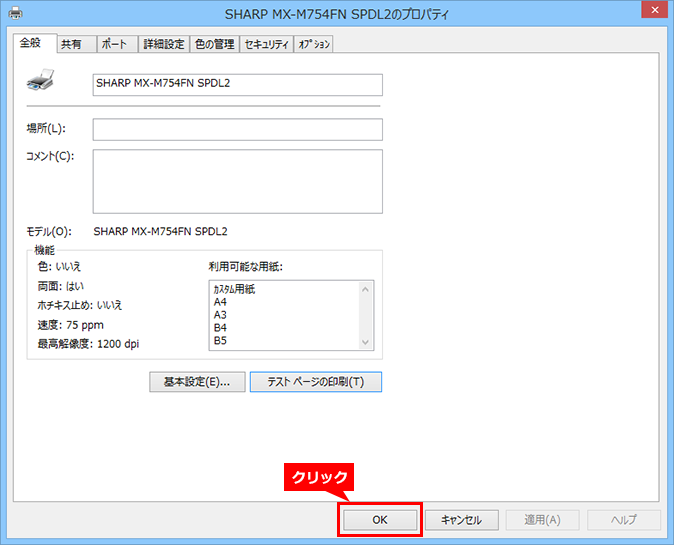Select カスタム用紙 in the available paper list
The image size is (674, 545).
[234, 289]
